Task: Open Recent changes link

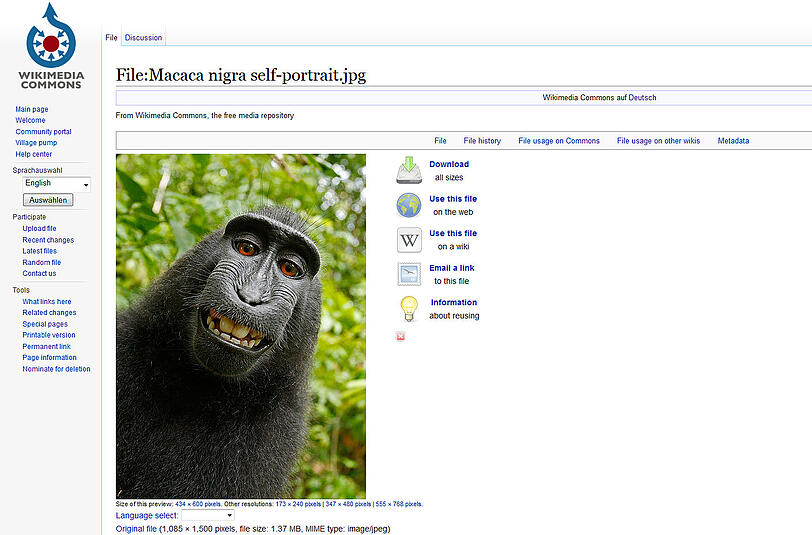Action: click(48, 240)
